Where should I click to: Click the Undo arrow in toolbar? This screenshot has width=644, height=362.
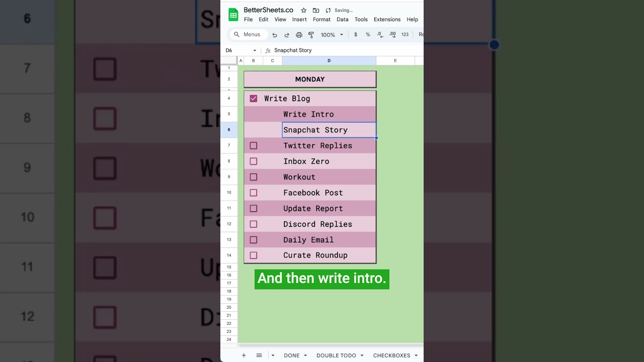click(x=274, y=35)
